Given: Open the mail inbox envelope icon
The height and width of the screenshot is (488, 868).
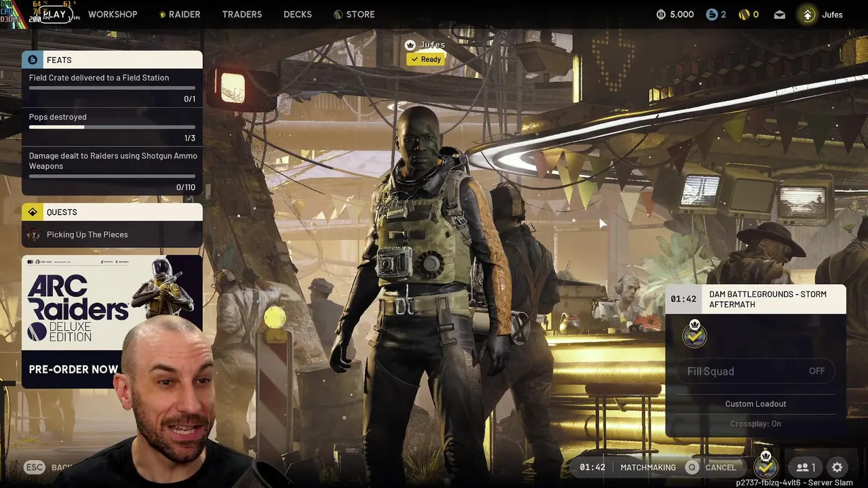Looking at the screenshot, I should (780, 14).
